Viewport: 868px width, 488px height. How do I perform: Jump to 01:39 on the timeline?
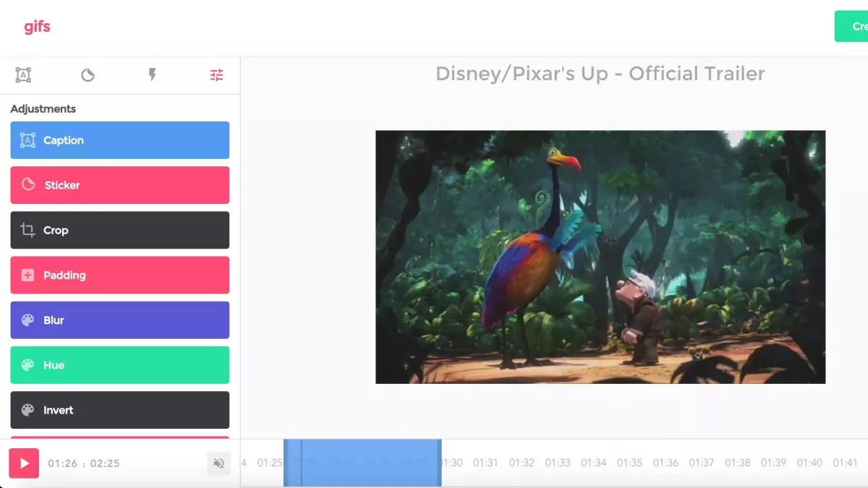[773, 463]
